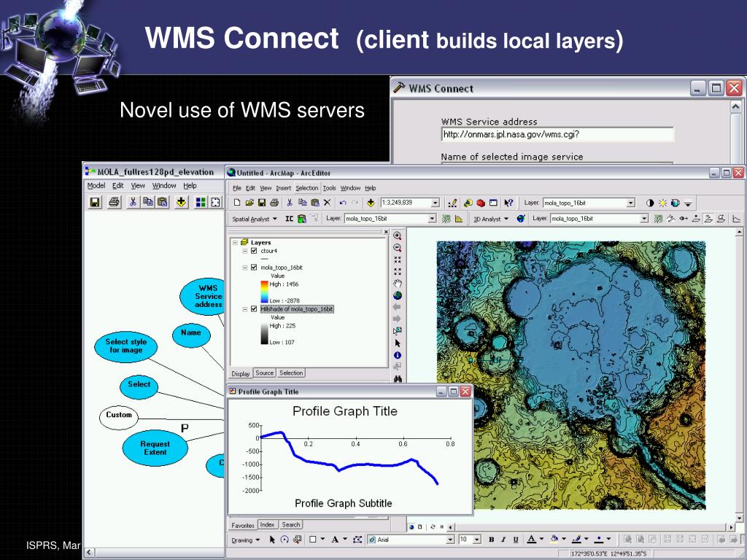Open the Tools menu in ArcMap

(329, 188)
